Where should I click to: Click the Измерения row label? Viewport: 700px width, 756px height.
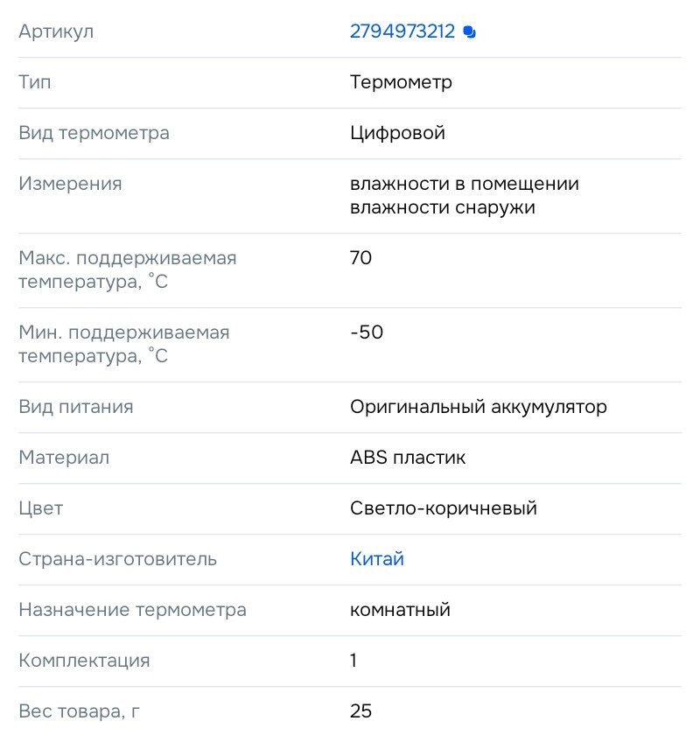click(70, 184)
